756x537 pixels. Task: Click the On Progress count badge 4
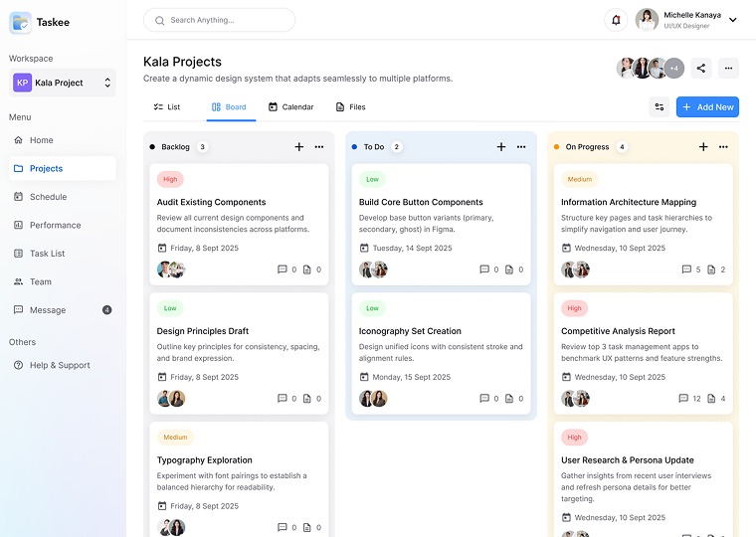pos(622,147)
